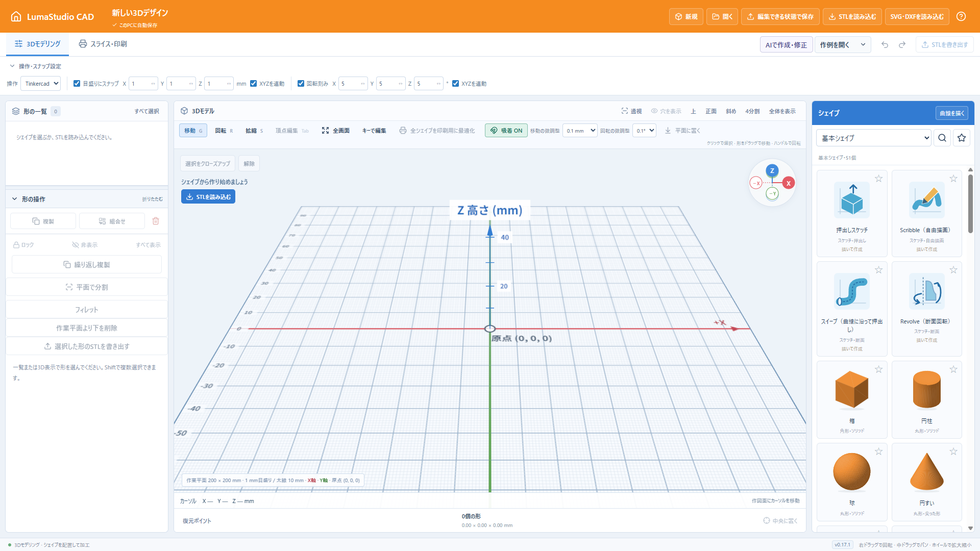This screenshot has width=980, height=551.
Task: Show favorite shapes with star filter icon
Action: [962, 138]
